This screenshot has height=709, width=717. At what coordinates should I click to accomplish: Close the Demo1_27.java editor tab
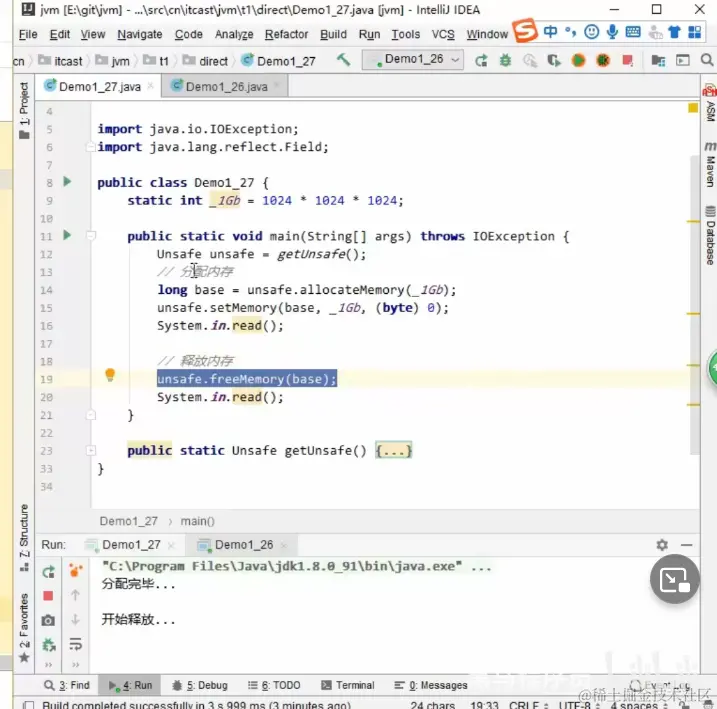tap(150, 86)
